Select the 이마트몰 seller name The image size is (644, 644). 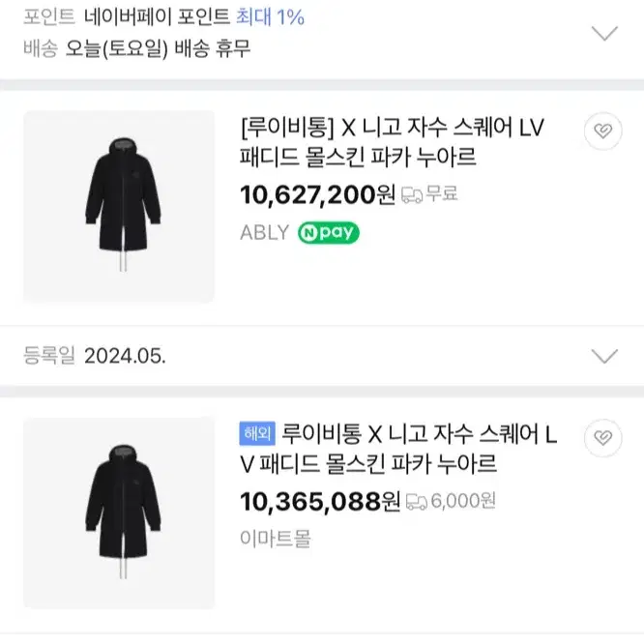276,538
